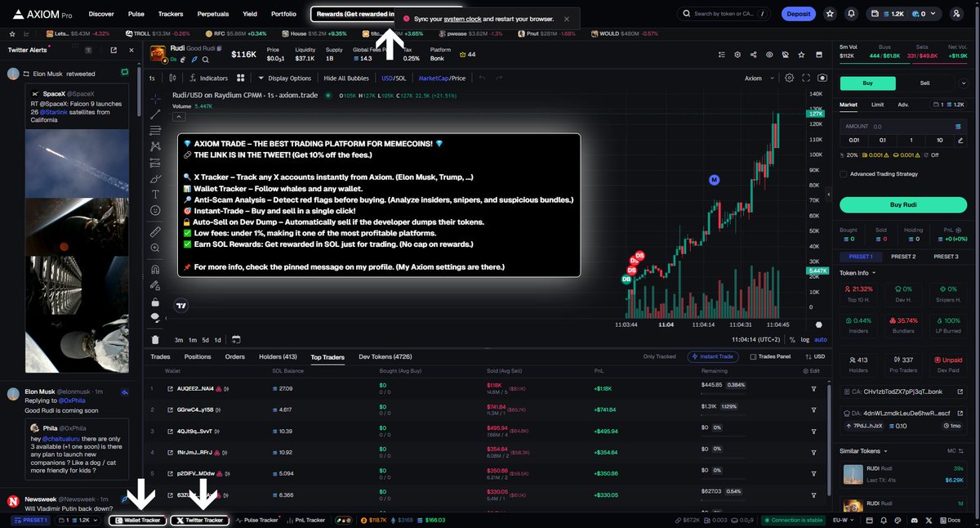Expand the Token Info section
The width and height of the screenshot is (980, 528).
tap(857, 273)
